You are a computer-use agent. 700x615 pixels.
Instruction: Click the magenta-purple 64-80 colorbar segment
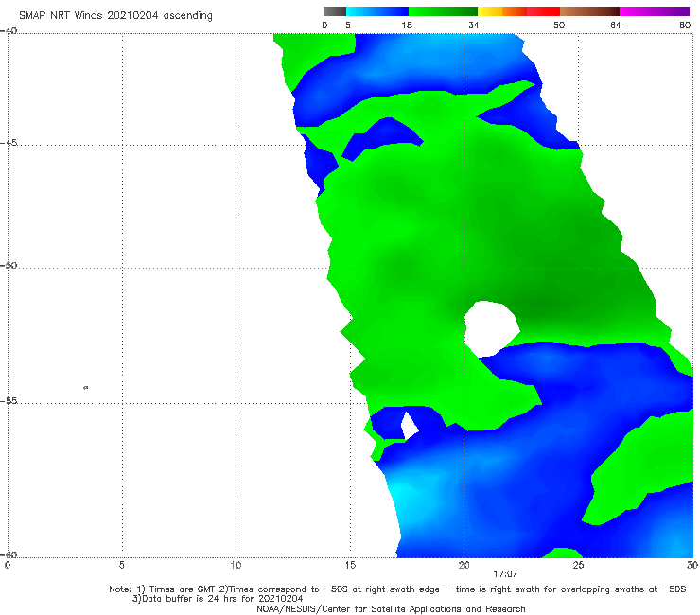click(x=655, y=11)
